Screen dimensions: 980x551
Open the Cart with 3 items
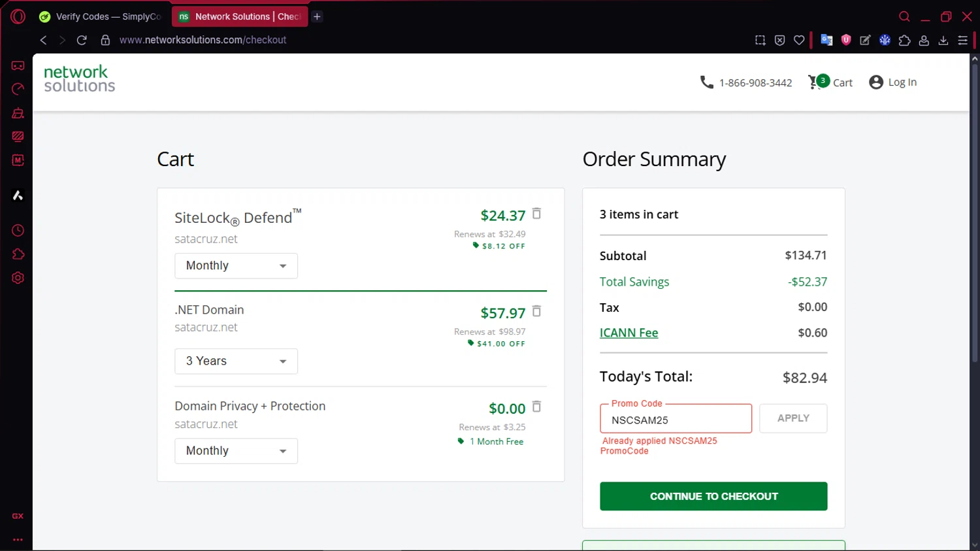click(x=830, y=82)
